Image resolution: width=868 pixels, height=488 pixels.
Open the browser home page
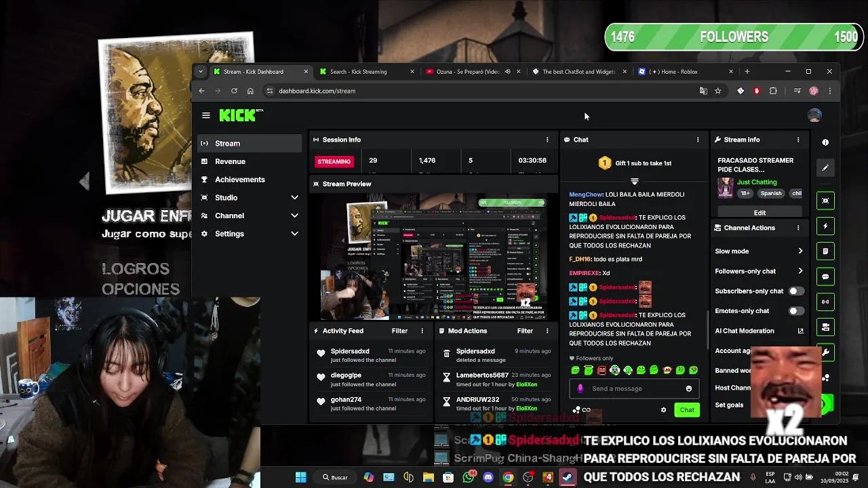250,91
